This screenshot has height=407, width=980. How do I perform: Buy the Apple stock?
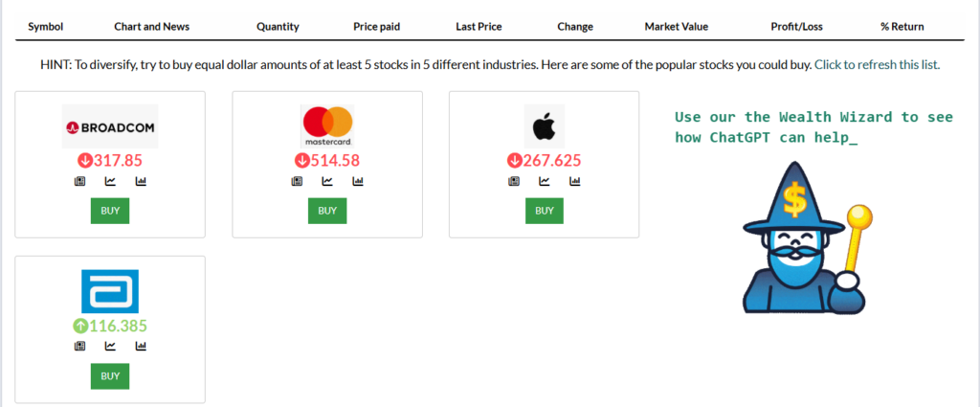pyautogui.click(x=545, y=211)
